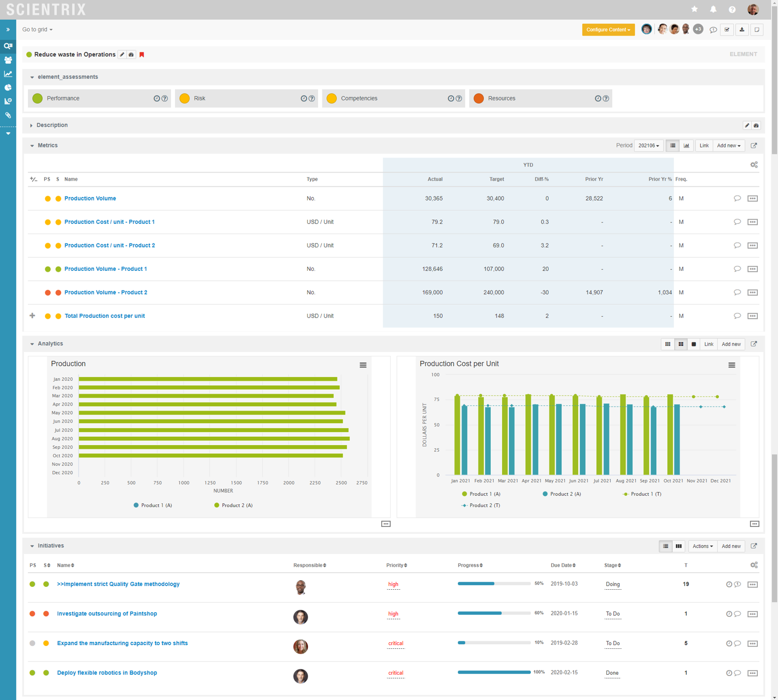Open Production chart hamburger menu
Screen dimensions: 778x700
click(363, 365)
